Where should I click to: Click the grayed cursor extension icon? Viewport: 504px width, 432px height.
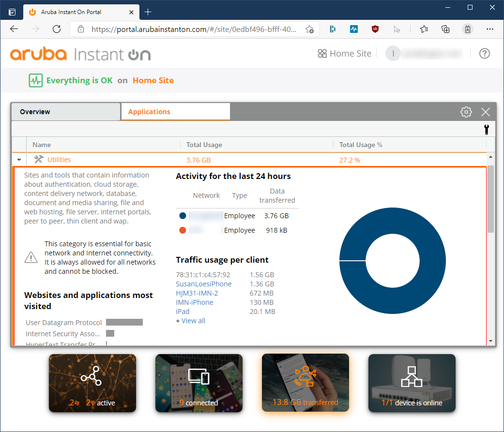(x=397, y=29)
